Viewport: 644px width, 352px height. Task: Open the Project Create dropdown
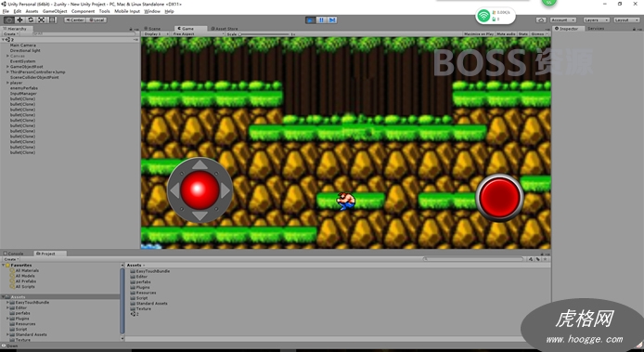11,259
